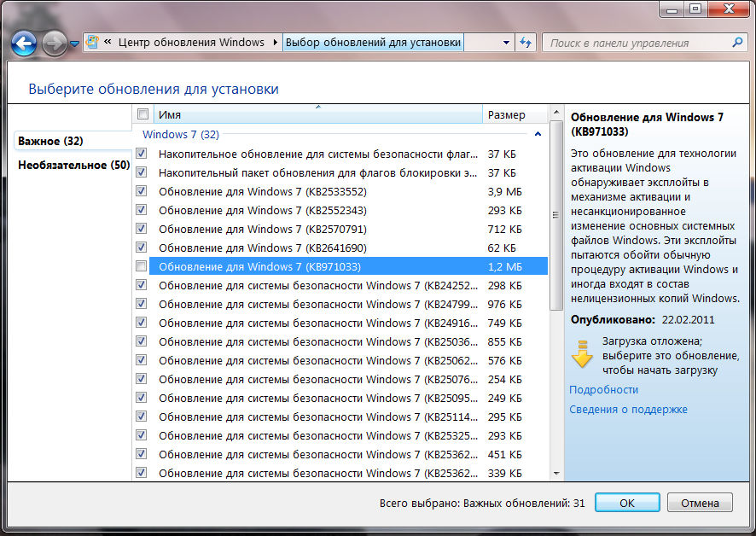756x536 pixels.
Task: Uncheck the box for update KB2533552
Action: (142, 191)
